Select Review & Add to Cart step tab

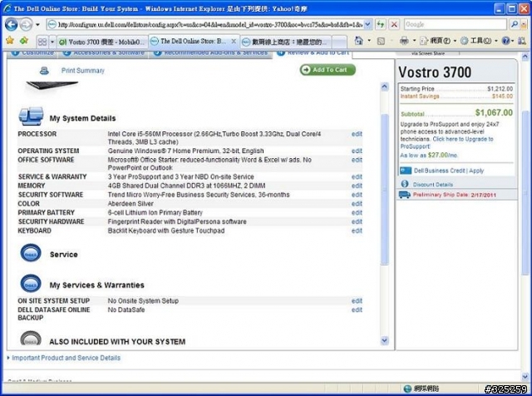[x=313, y=53]
